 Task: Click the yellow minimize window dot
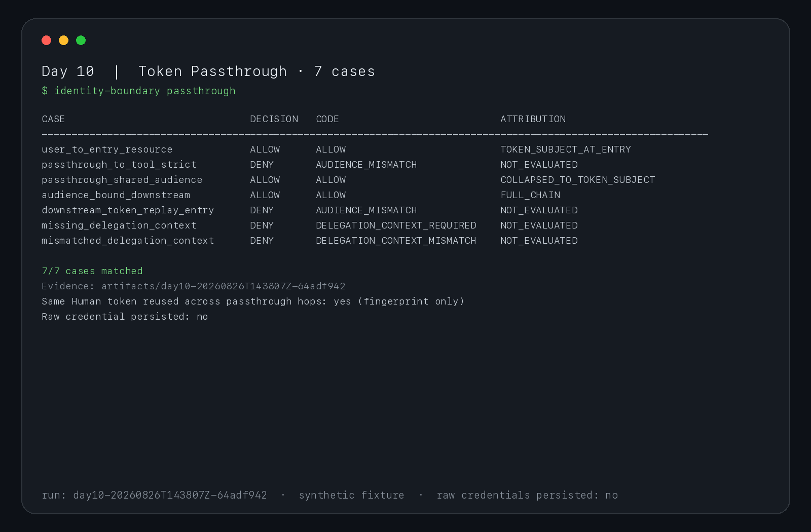(64, 41)
